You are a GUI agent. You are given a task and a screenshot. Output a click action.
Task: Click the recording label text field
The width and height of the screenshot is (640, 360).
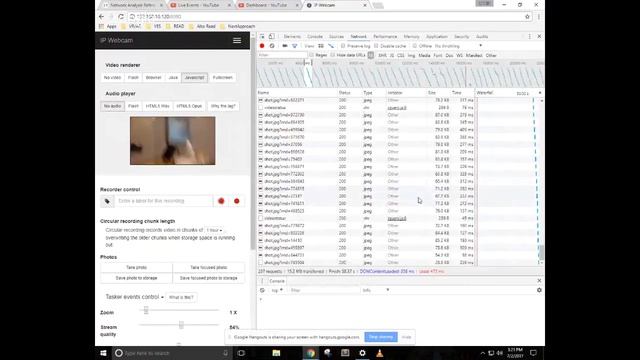pos(164,201)
